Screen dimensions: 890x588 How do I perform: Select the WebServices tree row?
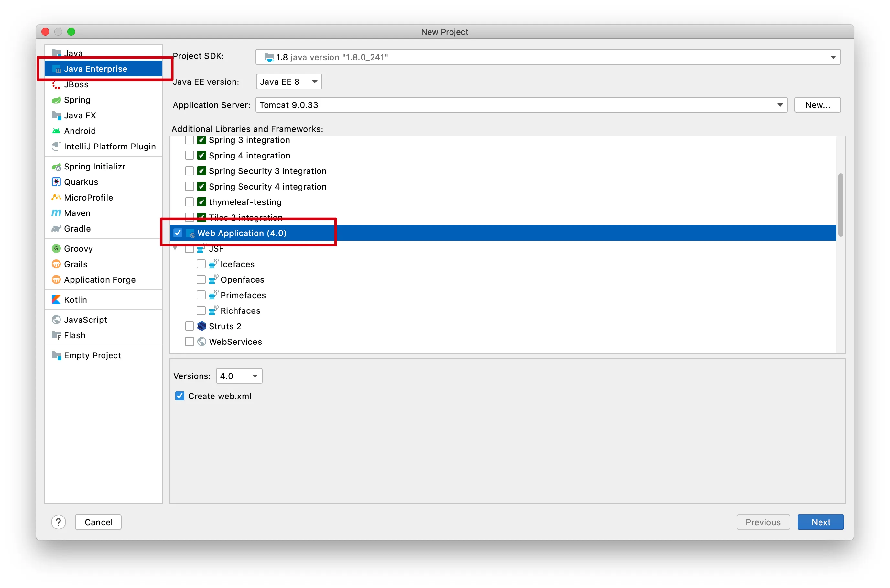pos(503,342)
